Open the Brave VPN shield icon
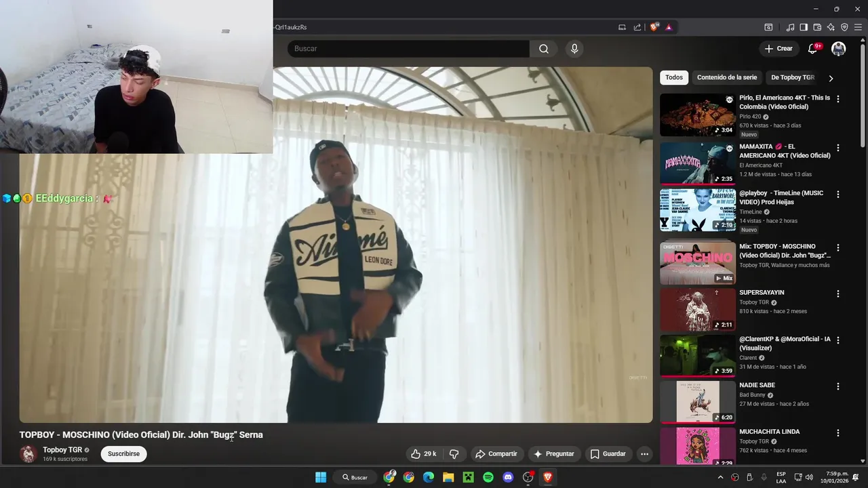The width and height of the screenshot is (868, 488). pyautogui.click(x=844, y=27)
